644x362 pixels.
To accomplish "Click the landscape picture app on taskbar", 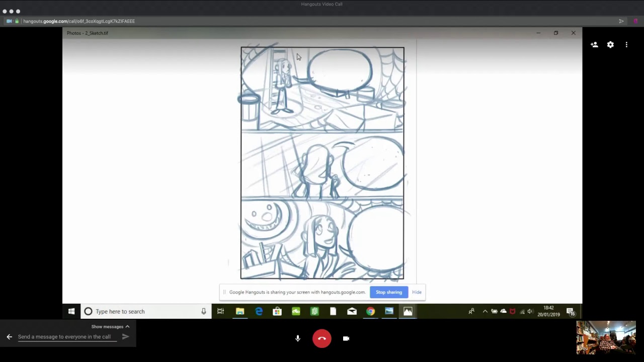I will (x=389, y=311).
